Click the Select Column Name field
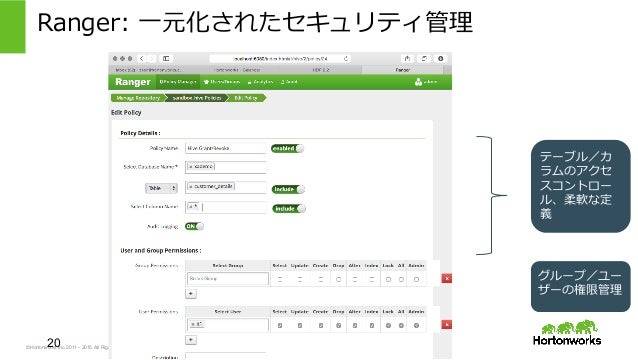The image size is (638, 360). pyautogui.click(x=225, y=207)
